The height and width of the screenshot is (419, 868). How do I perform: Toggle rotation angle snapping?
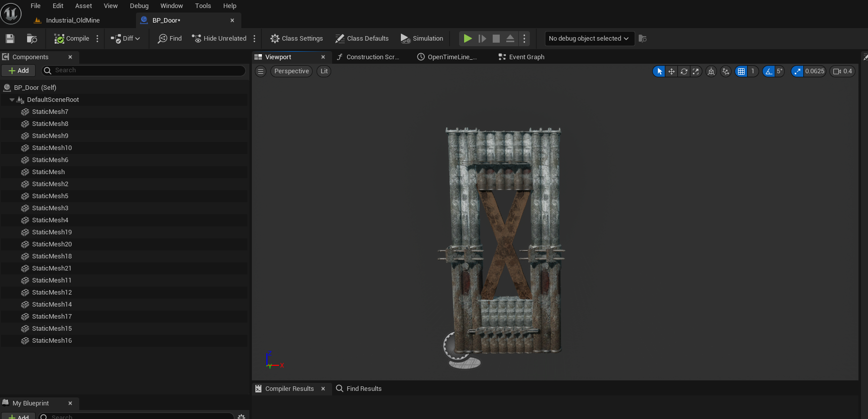pyautogui.click(x=769, y=71)
